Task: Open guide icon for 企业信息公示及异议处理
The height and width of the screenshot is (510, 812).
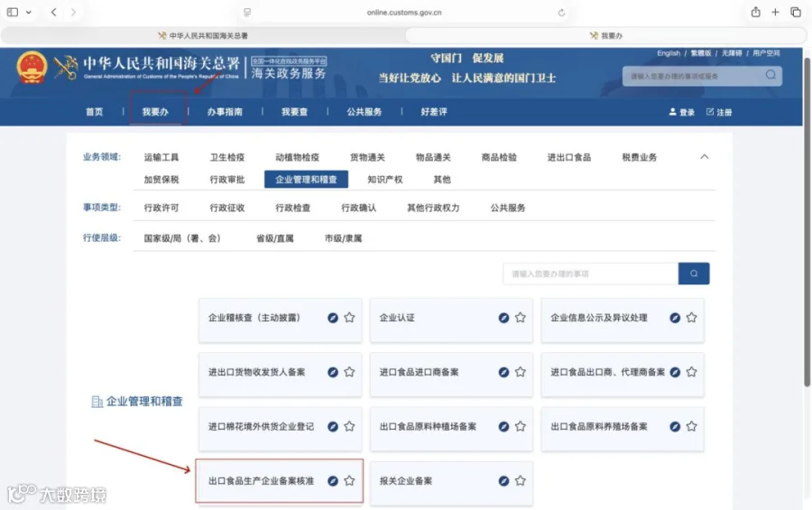Action: coord(675,318)
